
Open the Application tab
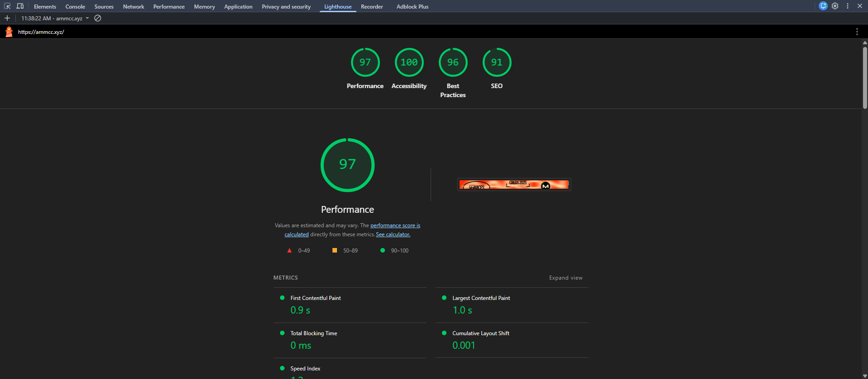click(x=238, y=7)
